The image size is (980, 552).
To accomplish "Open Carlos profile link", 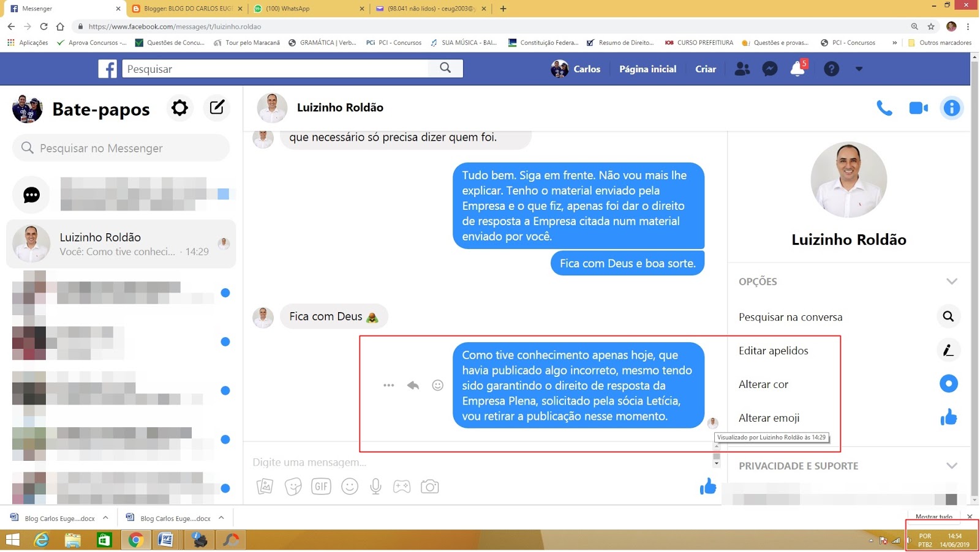I will [x=575, y=69].
